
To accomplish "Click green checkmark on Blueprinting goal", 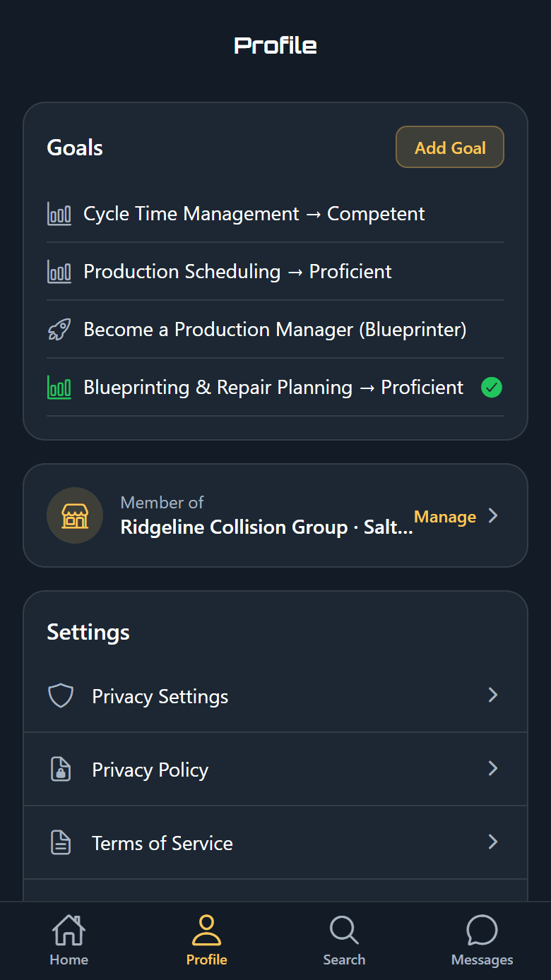I will [x=492, y=387].
